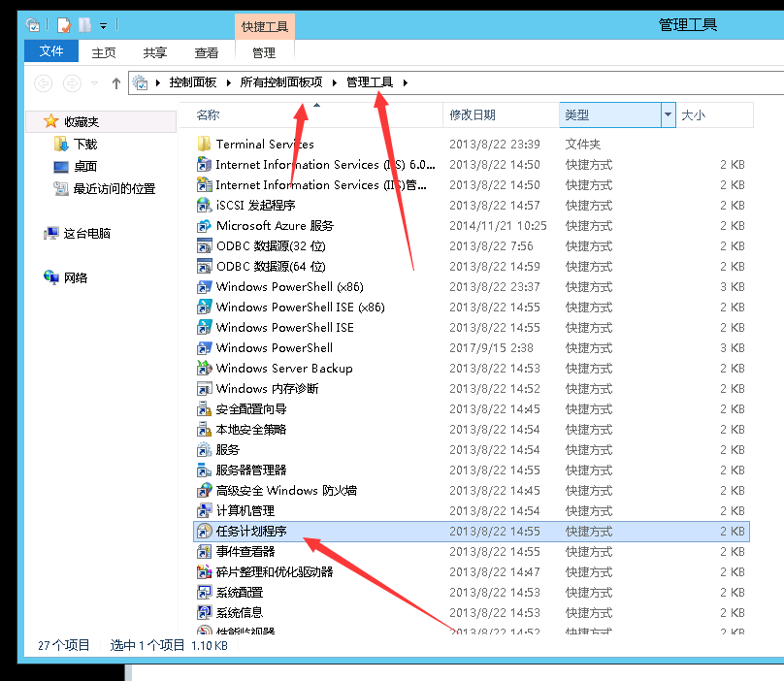Click the 2014/11/21 10:25 date cell

click(498, 225)
